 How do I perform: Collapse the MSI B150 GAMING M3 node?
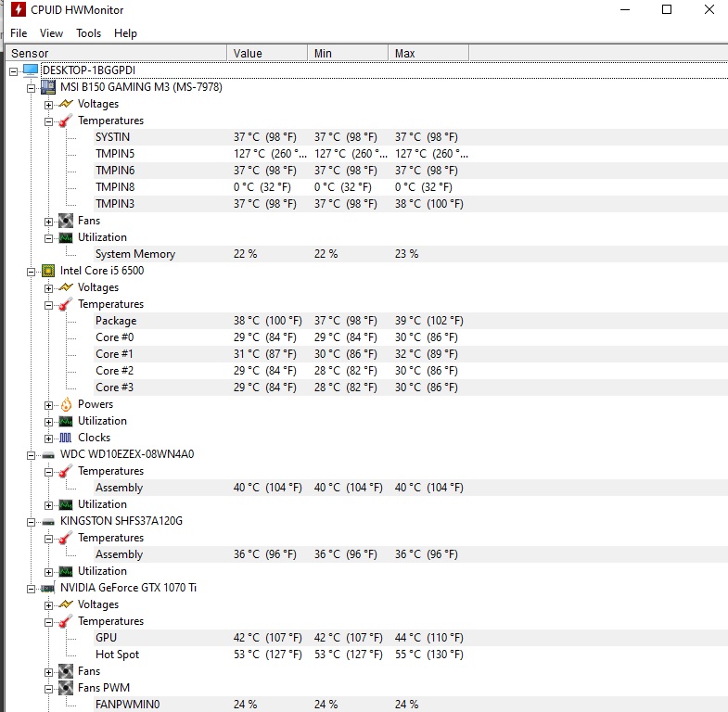(x=32, y=88)
